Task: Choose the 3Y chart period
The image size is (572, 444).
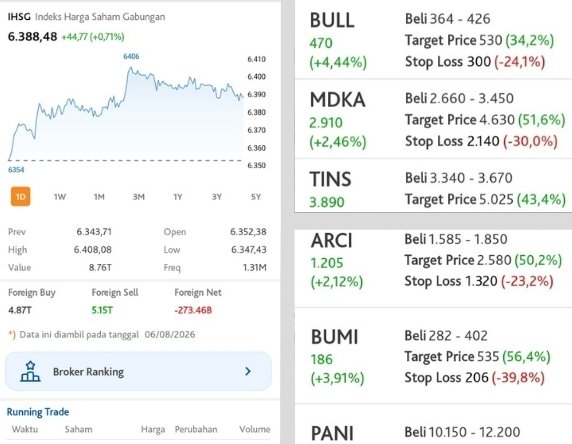Action: [217, 197]
